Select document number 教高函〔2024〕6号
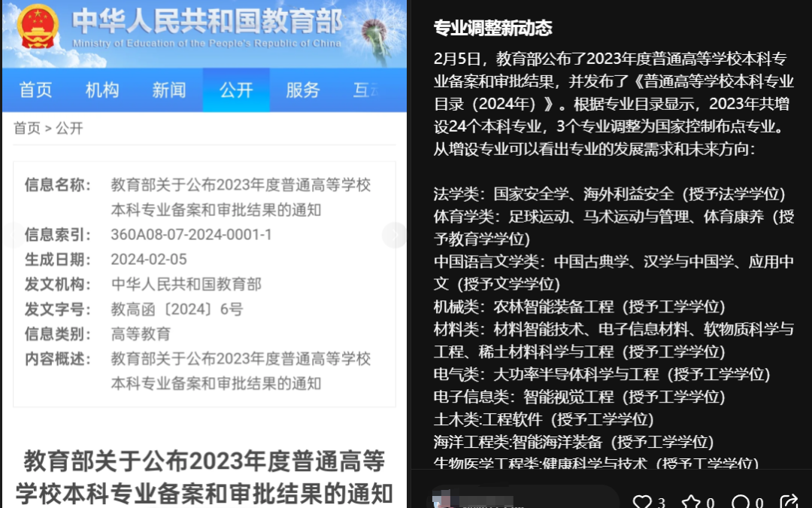Screen dimensions: 812x508 coord(177,309)
